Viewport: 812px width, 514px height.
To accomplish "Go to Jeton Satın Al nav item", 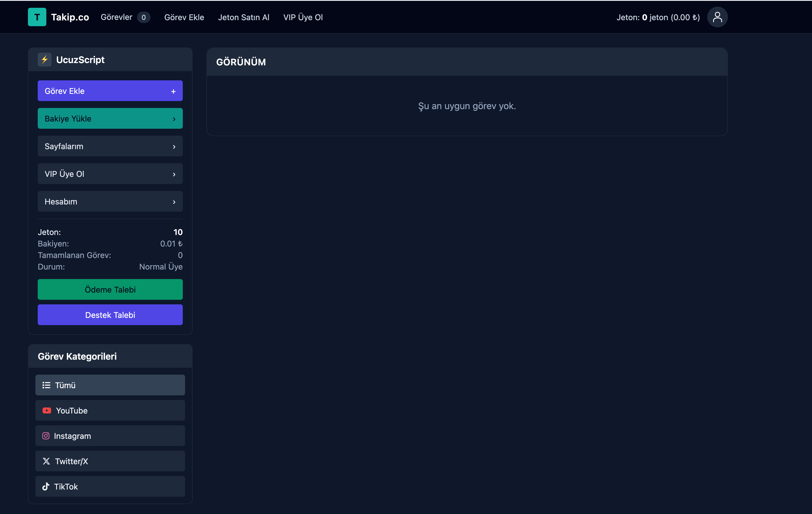I will (x=244, y=17).
